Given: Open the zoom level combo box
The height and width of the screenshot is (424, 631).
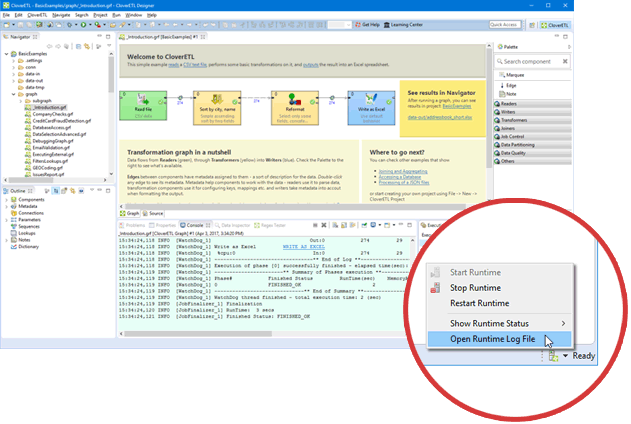Looking at the screenshot, I should tap(339, 25).
